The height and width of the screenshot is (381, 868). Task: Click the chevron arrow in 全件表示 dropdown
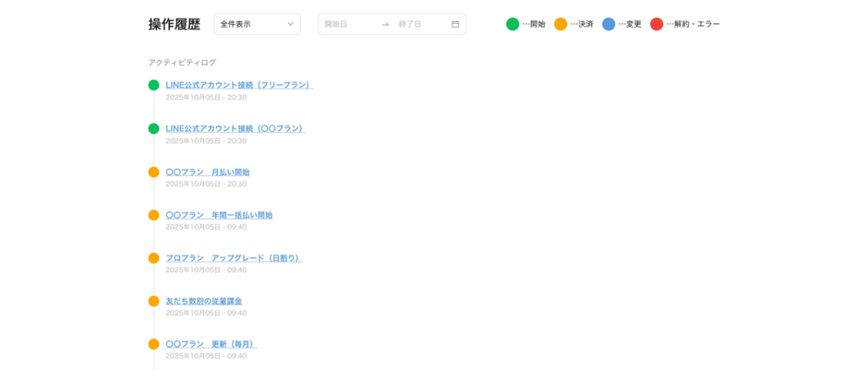tap(290, 24)
